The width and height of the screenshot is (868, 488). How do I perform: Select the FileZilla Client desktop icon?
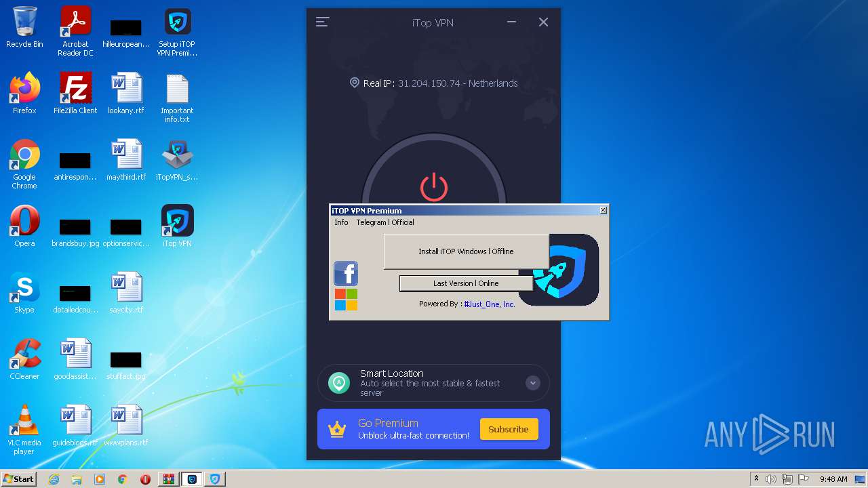(75, 94)
